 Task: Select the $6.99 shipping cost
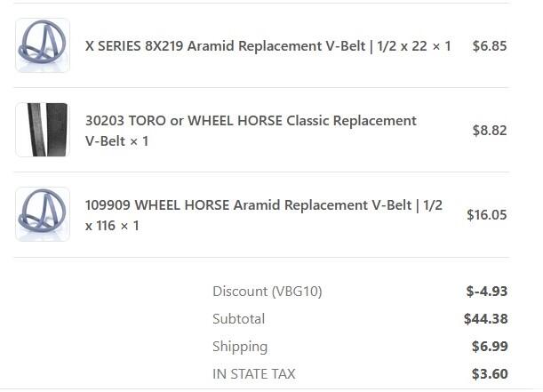[490, 346]
